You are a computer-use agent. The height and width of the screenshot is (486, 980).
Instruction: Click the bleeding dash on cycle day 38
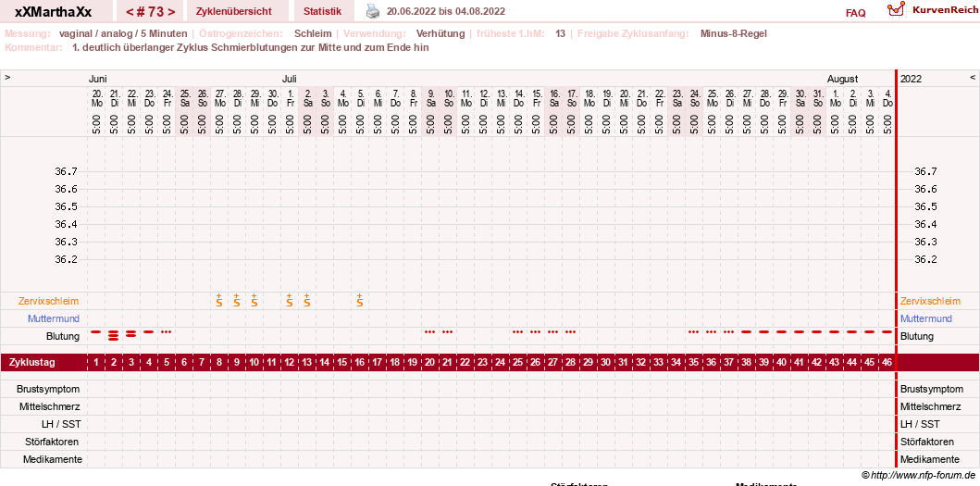pos(746,331)
